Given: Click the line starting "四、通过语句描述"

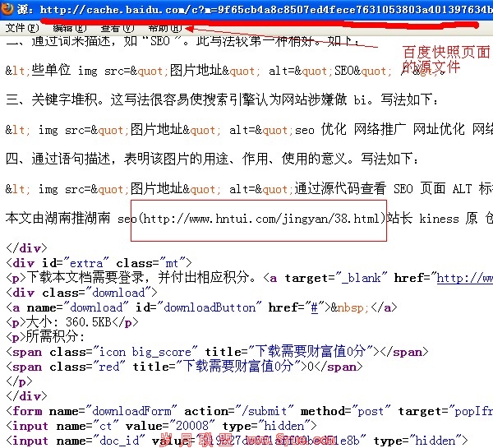Looking at the screenshot, I should (x=212, y=159).
